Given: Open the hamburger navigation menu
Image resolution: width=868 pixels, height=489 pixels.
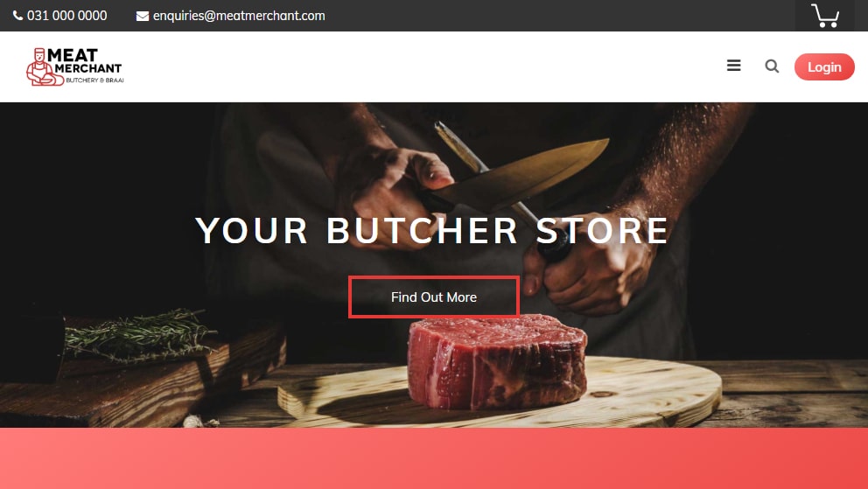Looking at the screenshot, I should (734, 66).
